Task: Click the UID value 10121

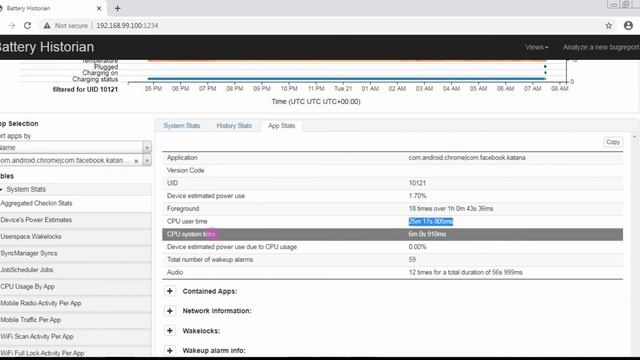Action: tap(417, 183)
